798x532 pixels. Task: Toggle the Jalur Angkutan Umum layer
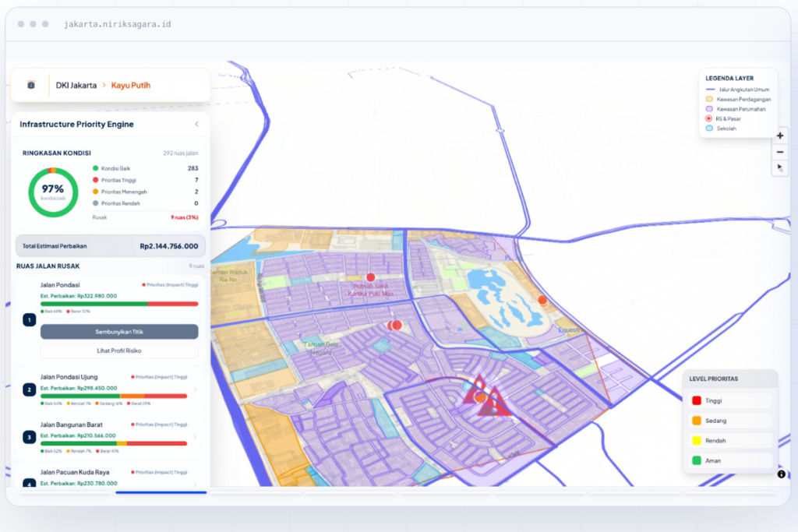click(739, 90)
